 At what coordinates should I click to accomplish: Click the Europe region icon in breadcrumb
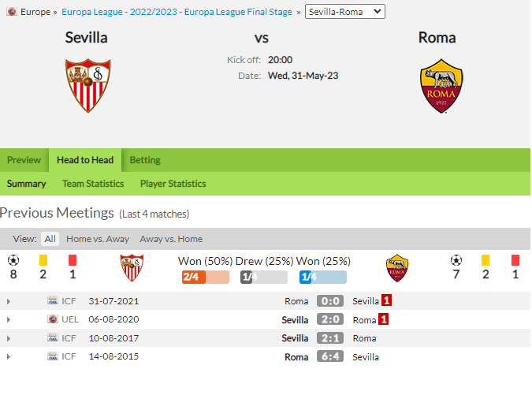point(12,12)
